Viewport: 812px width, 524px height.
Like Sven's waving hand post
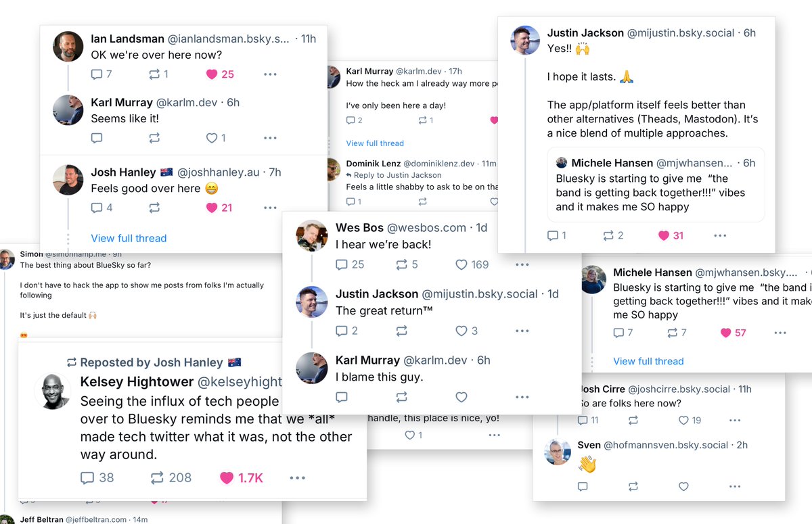point(683,486)
